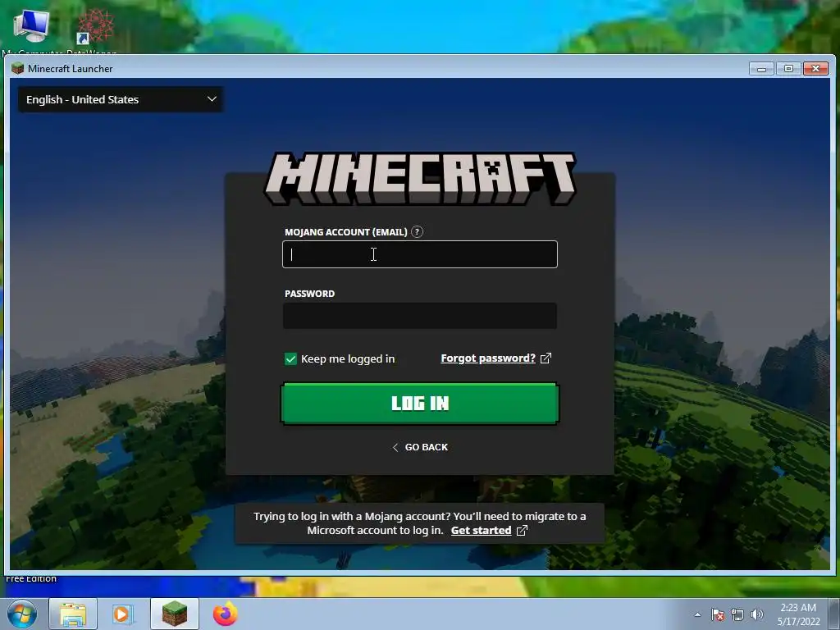
Task: Focus the Password input field
Action: coord(419,316)
